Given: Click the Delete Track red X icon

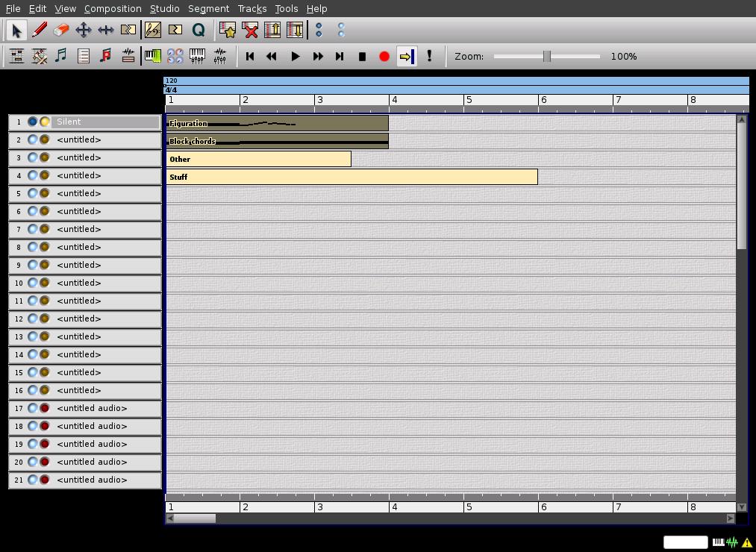Looking at the screenshot, I should tap(250, 30).
